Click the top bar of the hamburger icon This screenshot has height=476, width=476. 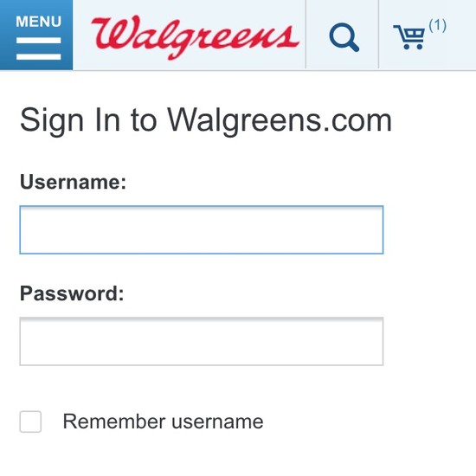(x=39, y=41)
